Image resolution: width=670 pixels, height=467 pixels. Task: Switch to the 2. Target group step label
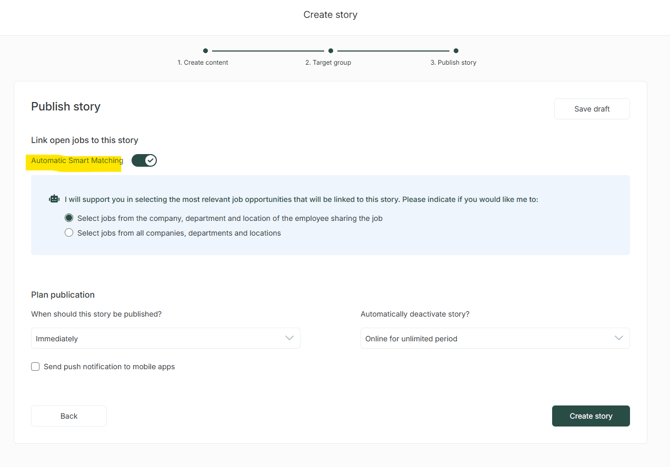328,63
